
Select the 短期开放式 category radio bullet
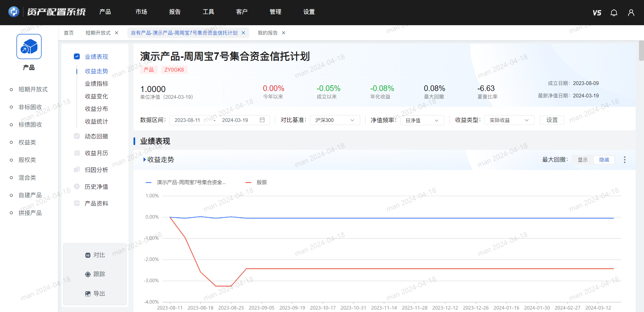coord(11,89)
